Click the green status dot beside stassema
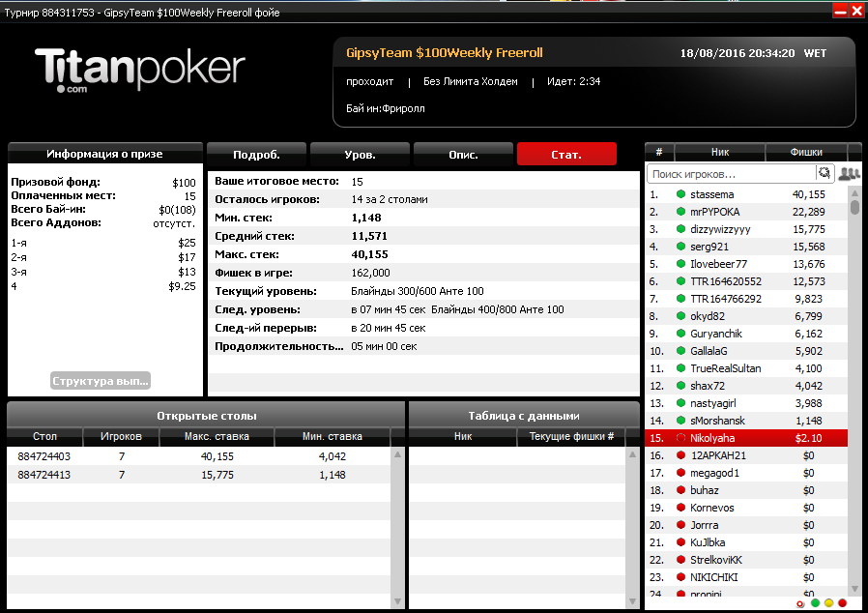The width and height of the screenshot is (868, 613). coord(680,194)
